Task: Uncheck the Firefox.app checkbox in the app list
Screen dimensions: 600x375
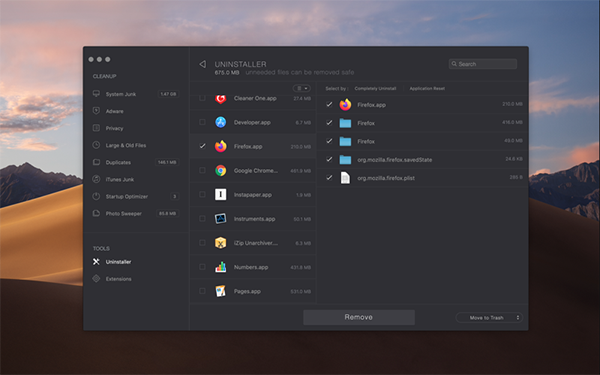Action: point(202,146)
